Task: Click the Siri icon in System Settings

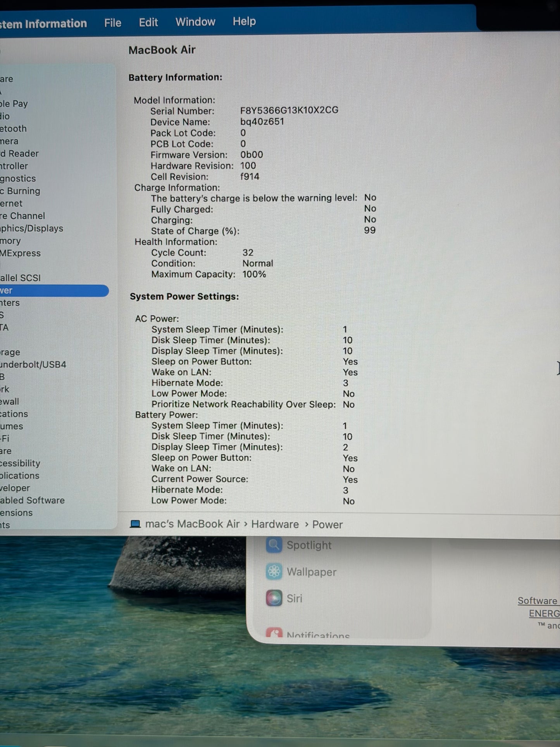Action: click(x=274, y=598)
